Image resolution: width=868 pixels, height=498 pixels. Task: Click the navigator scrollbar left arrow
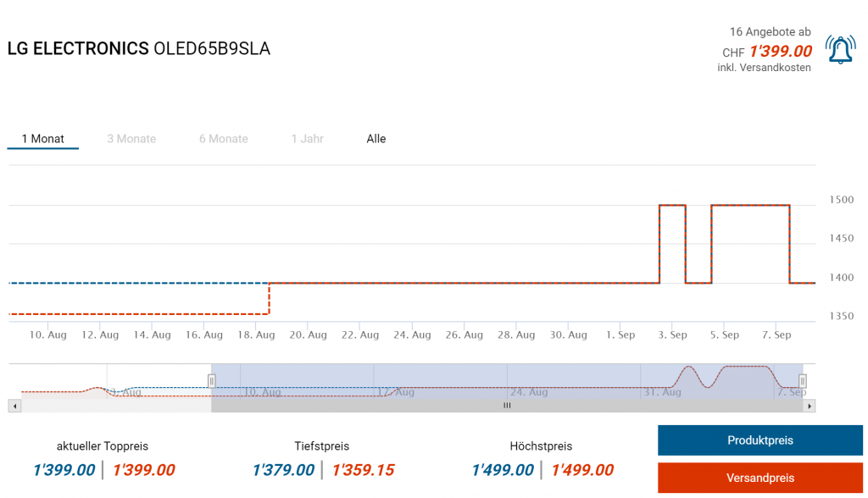tap(14, 407)
